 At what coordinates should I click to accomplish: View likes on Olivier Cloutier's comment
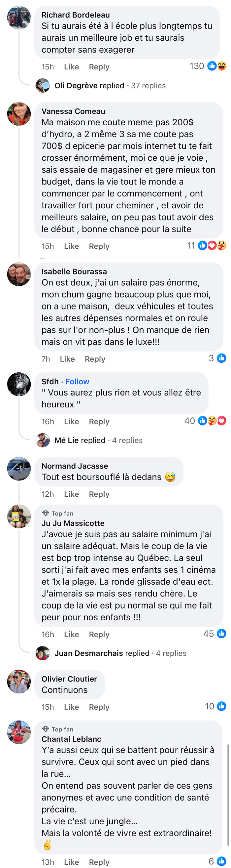[x=215, y=706]
